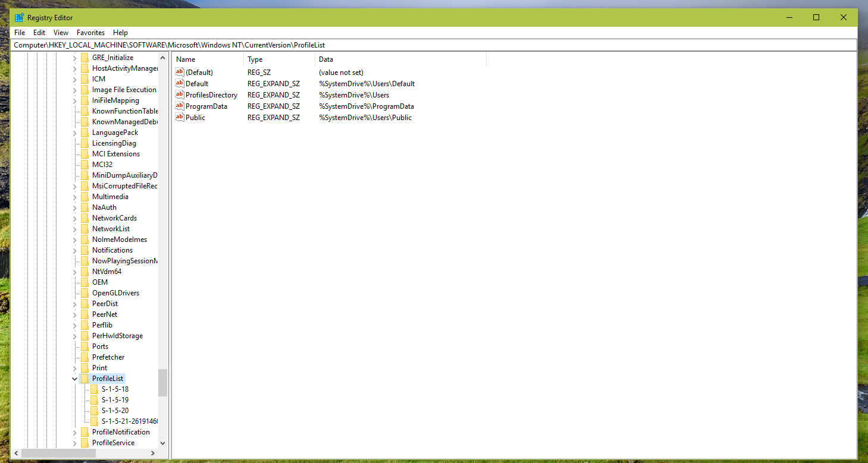Open the Favorites menu
The width and height of the screenshot is (868, 463).
[90, 33]
